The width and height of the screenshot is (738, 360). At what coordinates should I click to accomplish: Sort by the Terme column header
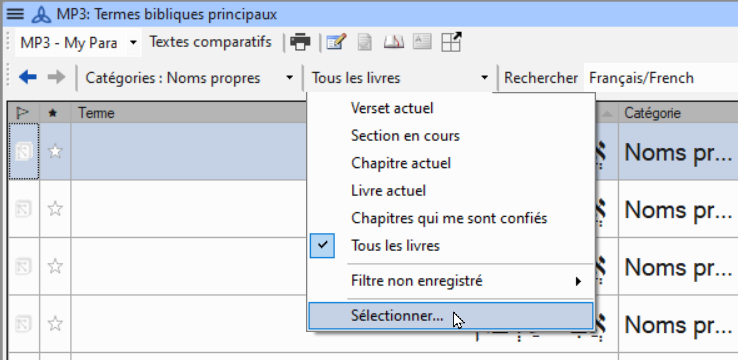[96, 113]
